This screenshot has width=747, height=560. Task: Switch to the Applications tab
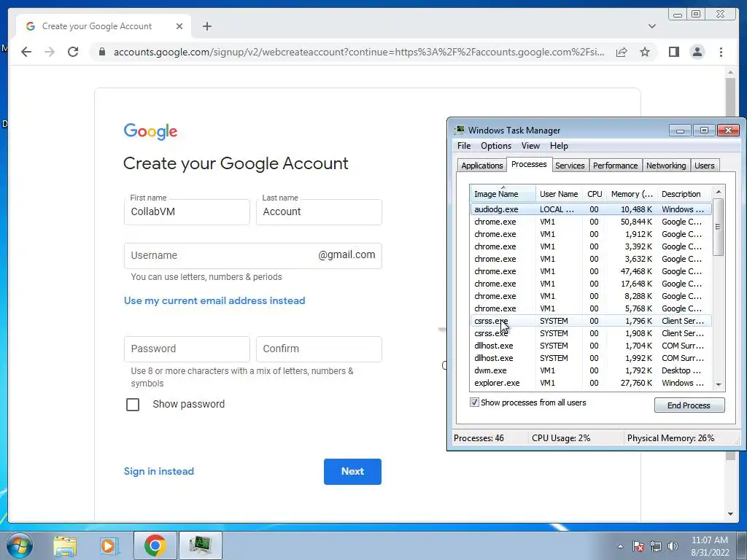pos(481,166)
